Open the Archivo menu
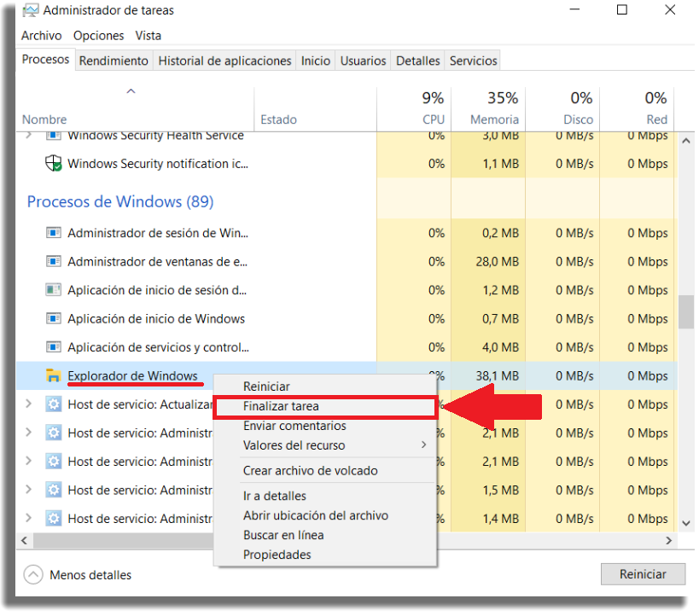The height and width of the screenshot is (616, 699). click(x=42, y=36)
